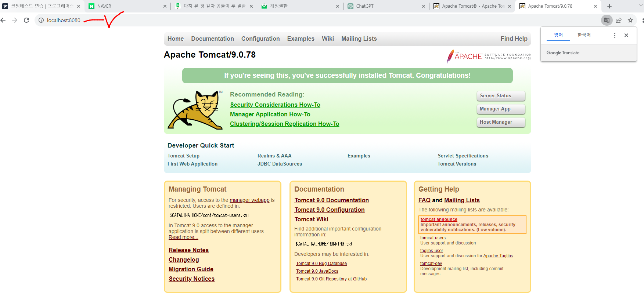Screen dimensions: 644x294
Task: Close the 계정권한 tab
Action: (x=337, y=6)
